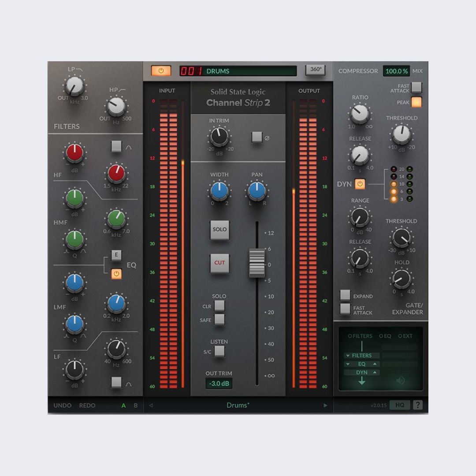This screenshot has height=476, width=476.
Task: Click the green HMF gain knob
Action: [74, 197]
